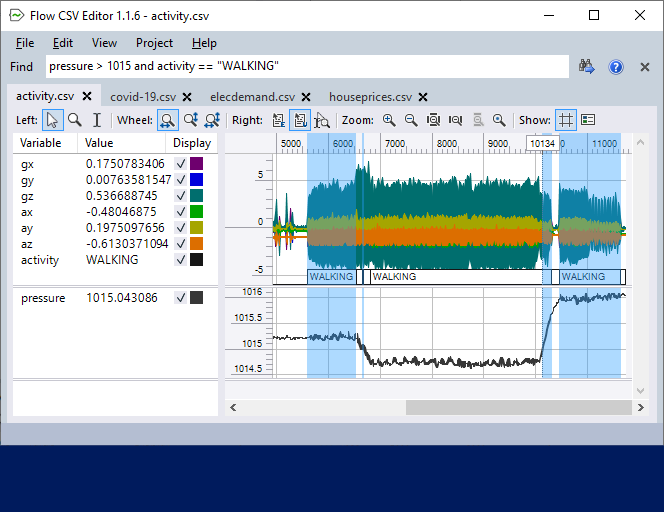
Task: Select the Wheel horizontal and vertical zoom mode
Action: [212, 120]
